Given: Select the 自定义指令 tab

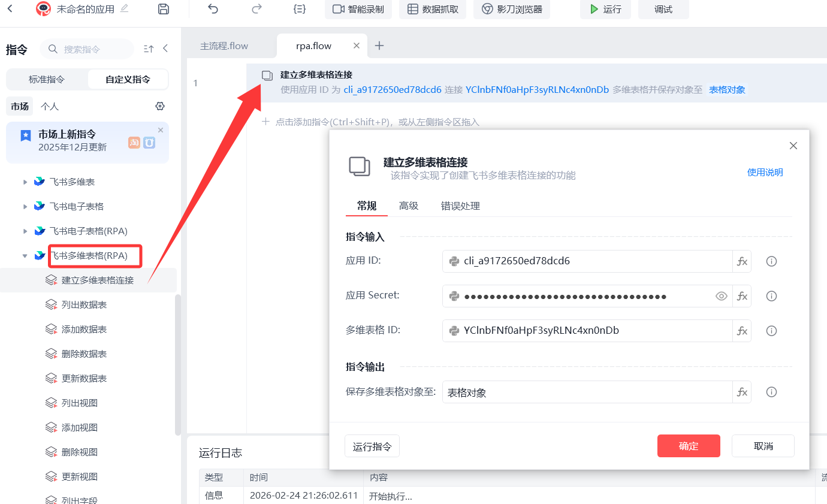Looking at the screenshot, I should click(128, 79).
